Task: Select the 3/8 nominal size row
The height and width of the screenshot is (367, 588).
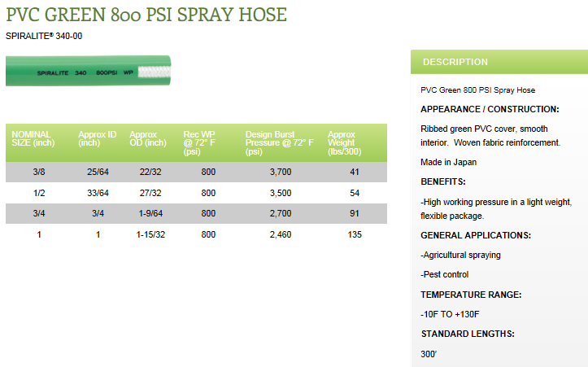Action: point(196,172)
